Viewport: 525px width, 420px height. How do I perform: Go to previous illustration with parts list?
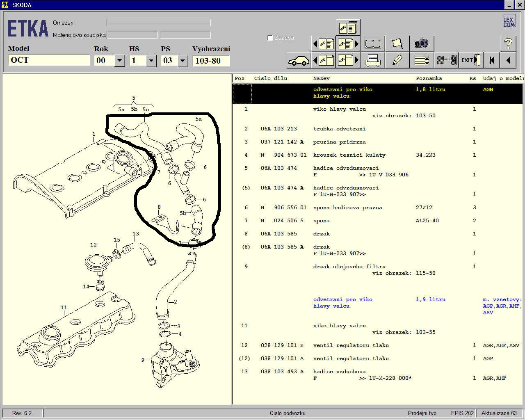pyautogui.click(x=324, y=43)
